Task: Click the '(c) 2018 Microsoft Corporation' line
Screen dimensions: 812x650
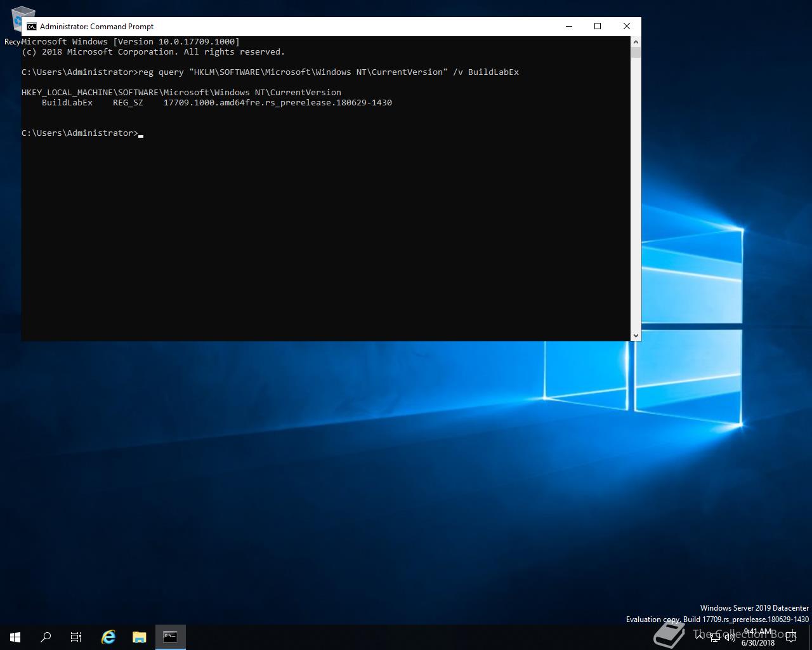Action: (x=154, y=51)
